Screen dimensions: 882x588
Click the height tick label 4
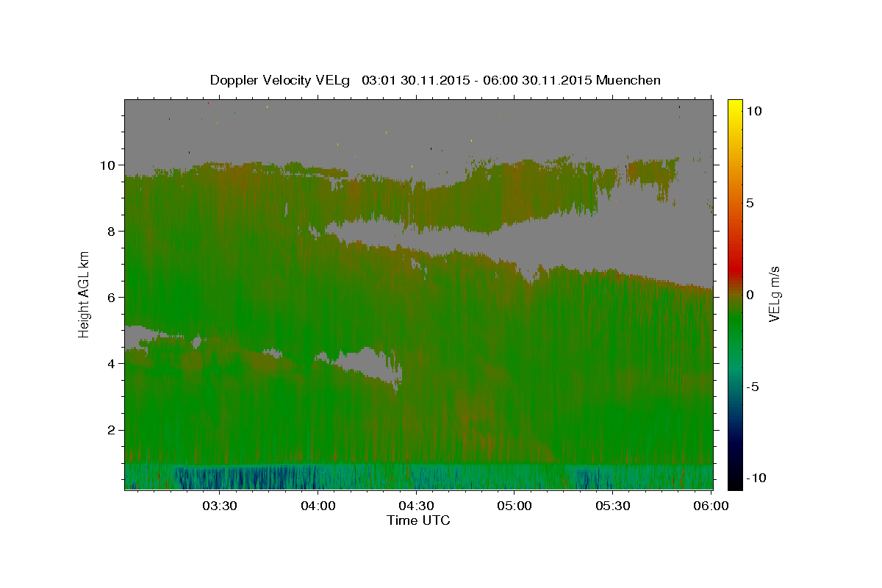pos(113,363)
